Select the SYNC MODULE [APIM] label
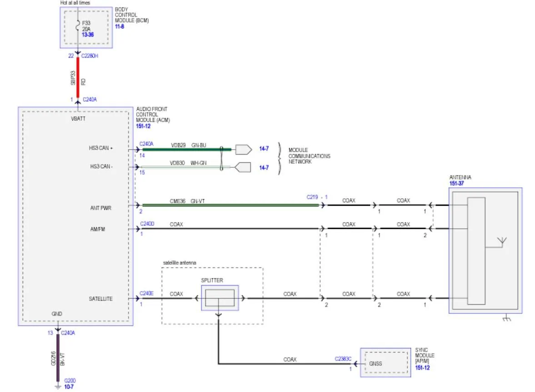The width and height of the screenshot is (535, 392). (425, 356)
